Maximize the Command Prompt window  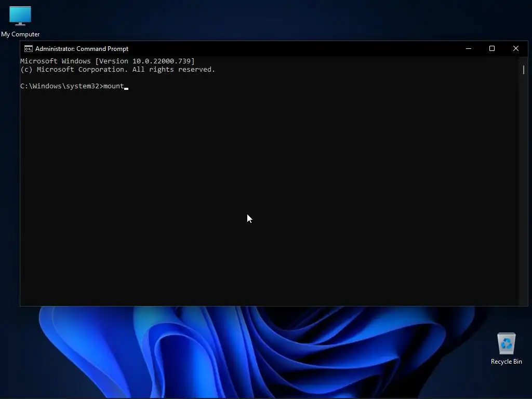491,48
